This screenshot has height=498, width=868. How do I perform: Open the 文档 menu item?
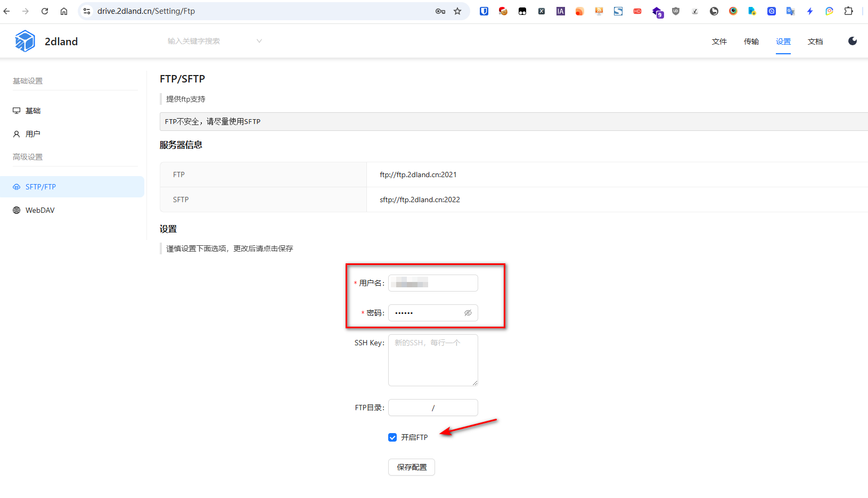pos(815,41)
